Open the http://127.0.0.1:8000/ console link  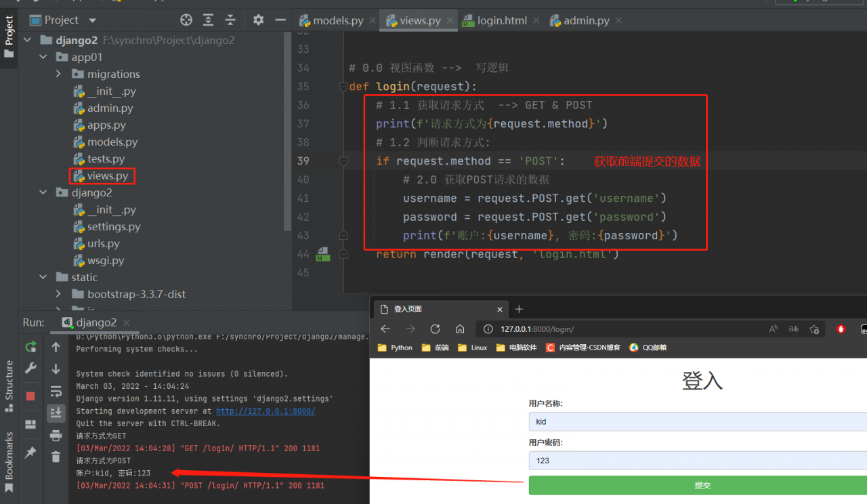(x=265, y=411)
